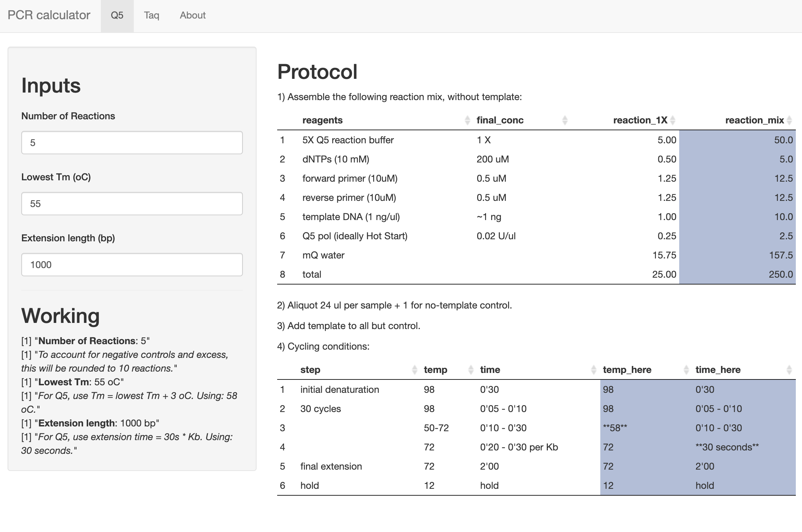
Task: Open the About tab
Action: 192,15
